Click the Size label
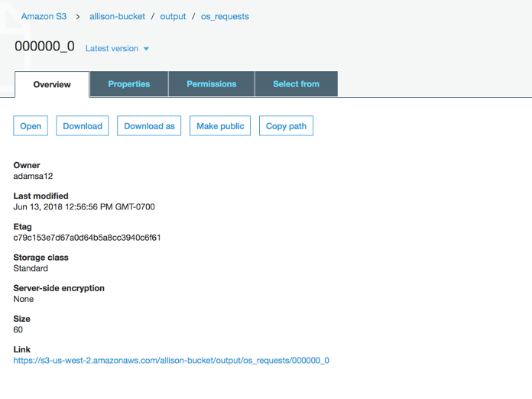The width and height of the screenshot is (532, 399). 21,319
